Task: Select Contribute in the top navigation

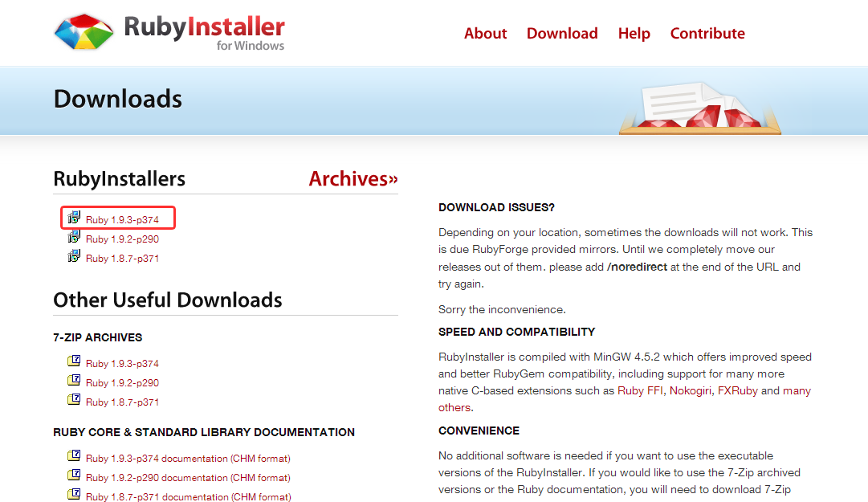Action: pos(707,34)
